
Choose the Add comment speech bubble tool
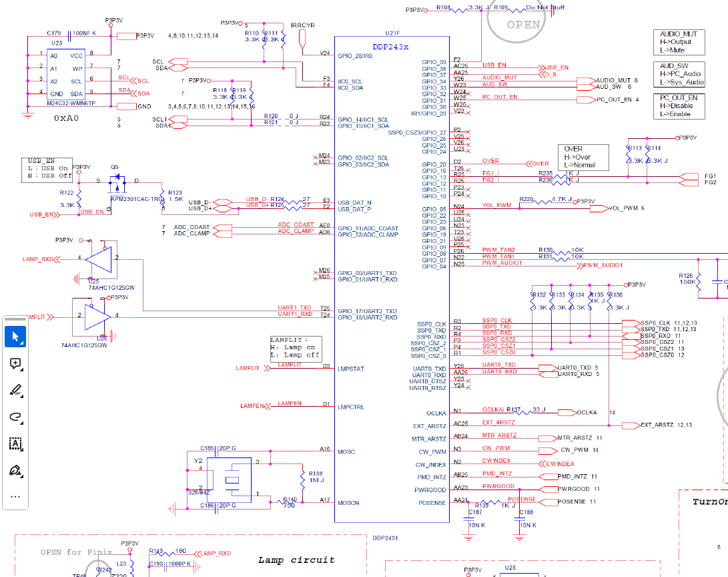[x=15, y=364]
